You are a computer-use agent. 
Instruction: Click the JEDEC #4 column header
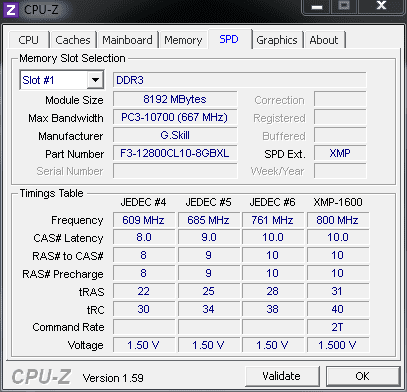143,202
